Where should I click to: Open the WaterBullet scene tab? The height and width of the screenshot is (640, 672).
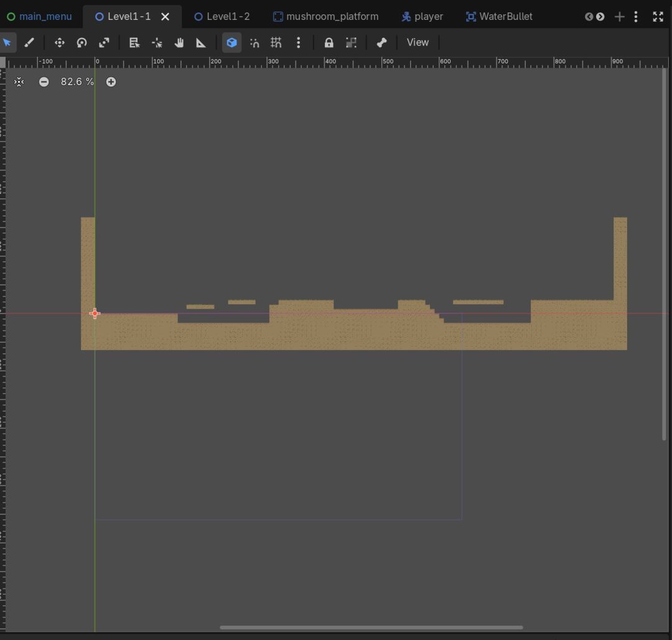(x=499, y=17)
